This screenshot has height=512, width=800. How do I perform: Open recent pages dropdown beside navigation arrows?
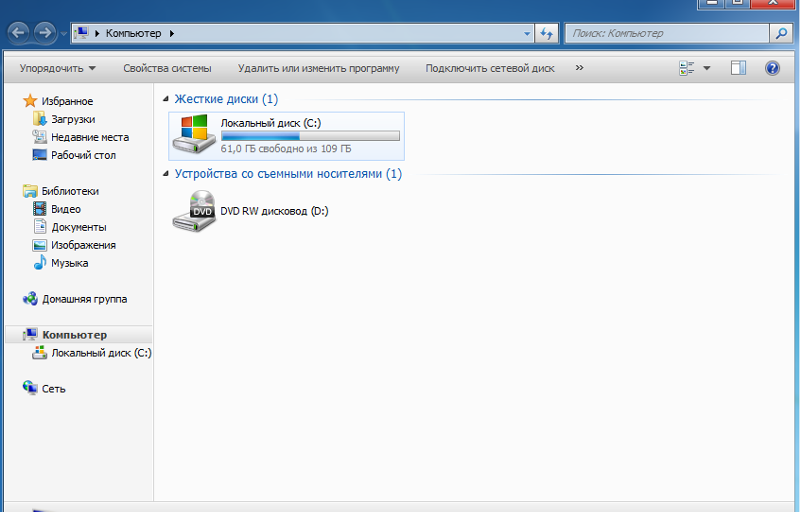coord(63,34)
